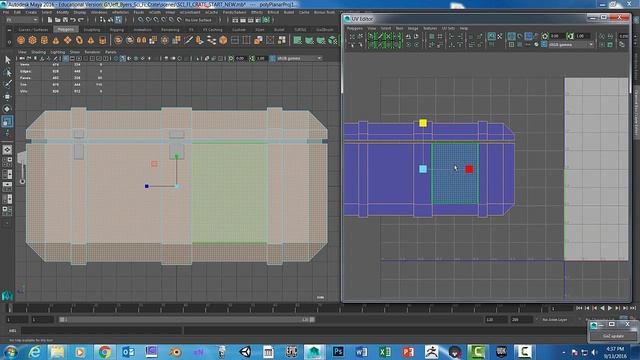The image size is (640, 360).
Task: Switch to Curves / Surfaces shelf tab
Action: [33, 30]
